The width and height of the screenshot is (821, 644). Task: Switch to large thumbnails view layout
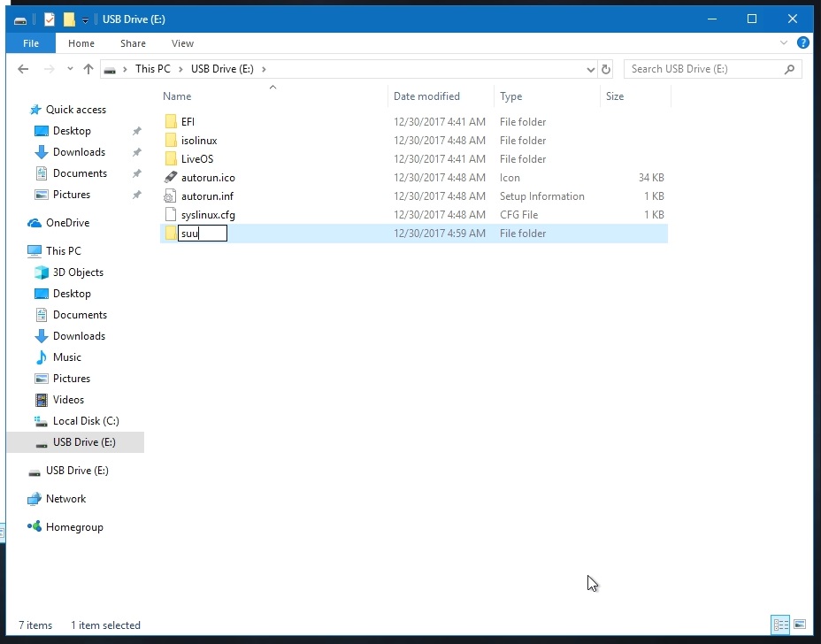click(x=800, y=625)
